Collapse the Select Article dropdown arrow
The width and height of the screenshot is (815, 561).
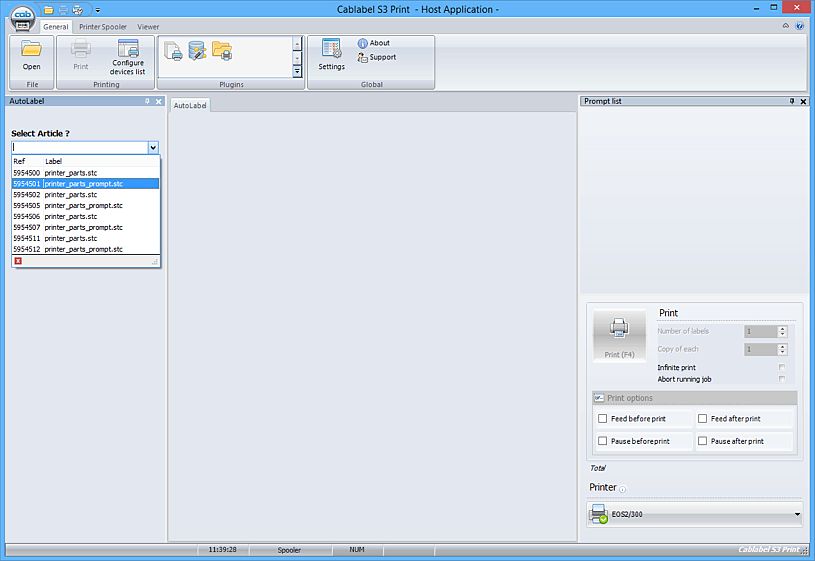153,148
